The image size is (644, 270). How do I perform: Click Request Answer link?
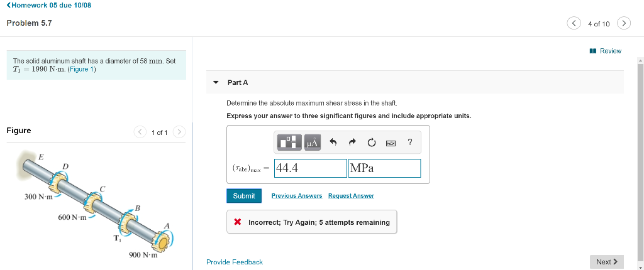tap(351, 196)
